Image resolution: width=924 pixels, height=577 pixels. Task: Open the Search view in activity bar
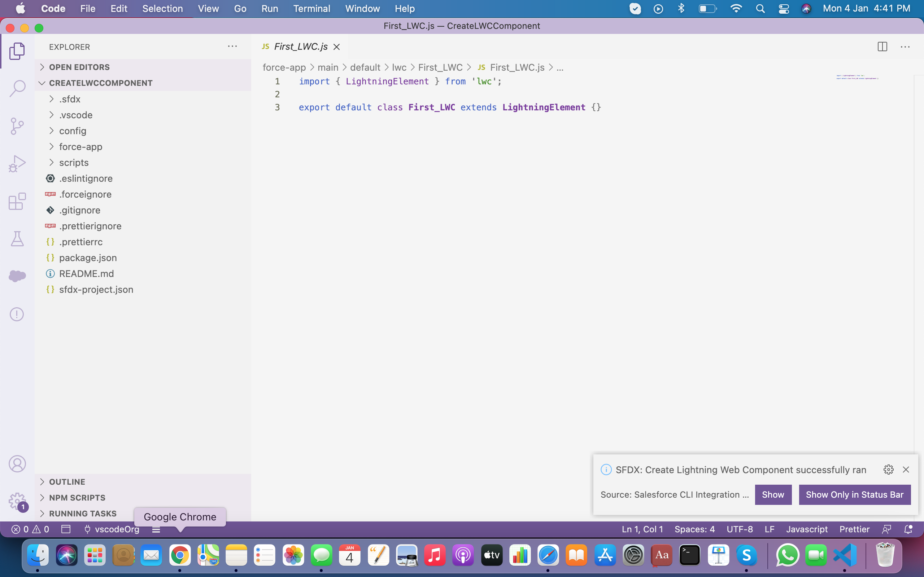(x=17, y=89)
